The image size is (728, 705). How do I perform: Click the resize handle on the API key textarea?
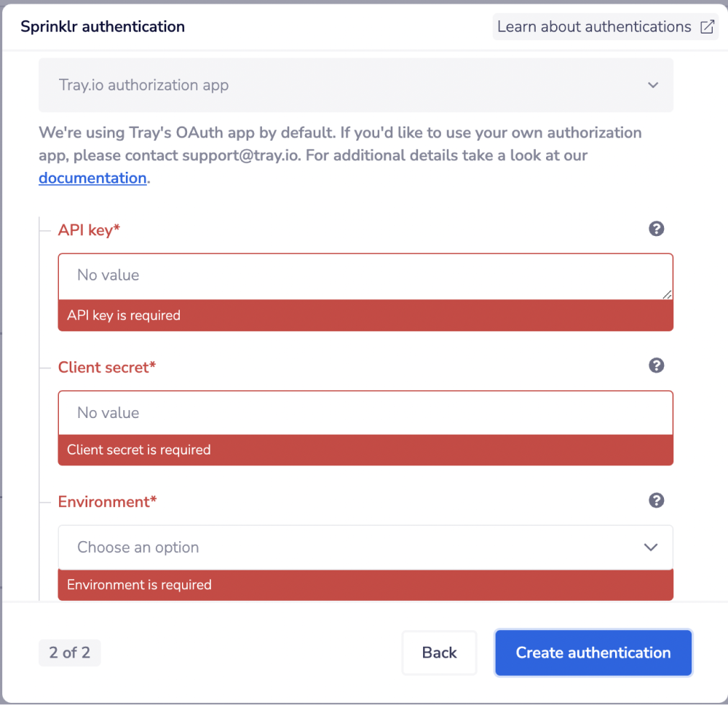coord(667,294)
